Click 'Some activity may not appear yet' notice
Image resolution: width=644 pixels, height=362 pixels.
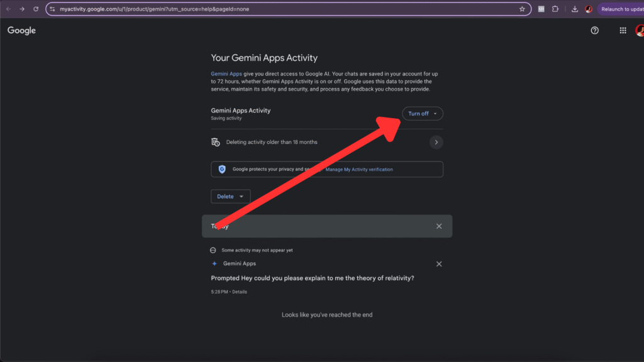click(257, 250)
